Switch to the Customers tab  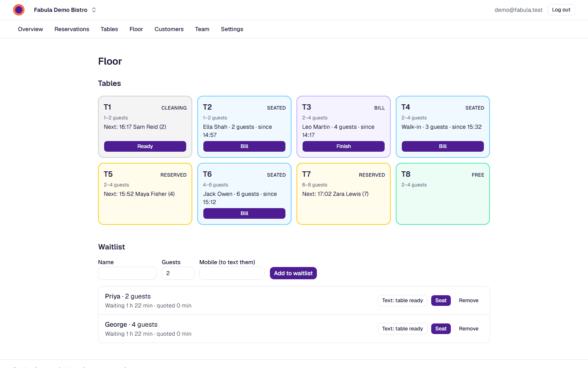click(x=169, y=29)
